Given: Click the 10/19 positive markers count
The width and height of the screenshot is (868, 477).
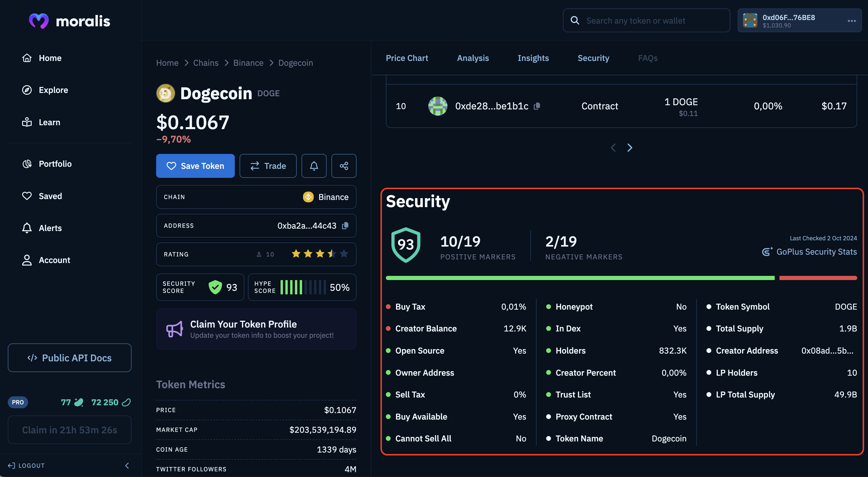Looking at the screenshot, I should coord(460,241).
